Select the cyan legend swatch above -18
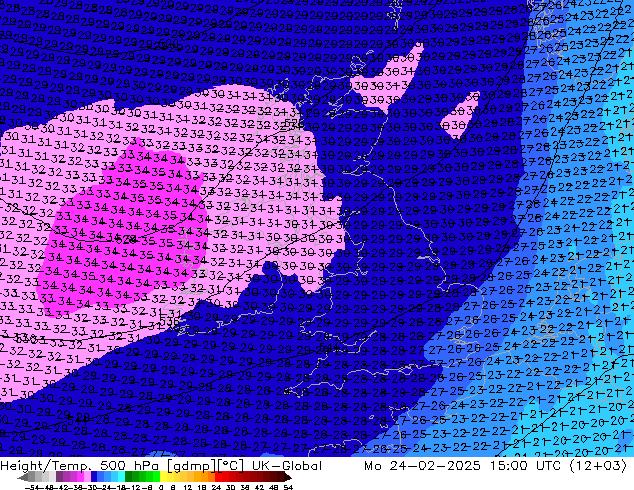Screen dimensions: 634x490 tap(121, 476)
